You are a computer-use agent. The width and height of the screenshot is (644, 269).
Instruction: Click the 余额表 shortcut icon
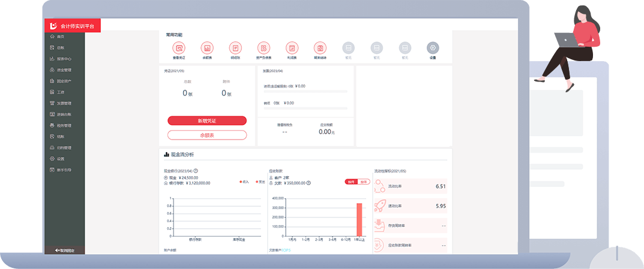207,48
